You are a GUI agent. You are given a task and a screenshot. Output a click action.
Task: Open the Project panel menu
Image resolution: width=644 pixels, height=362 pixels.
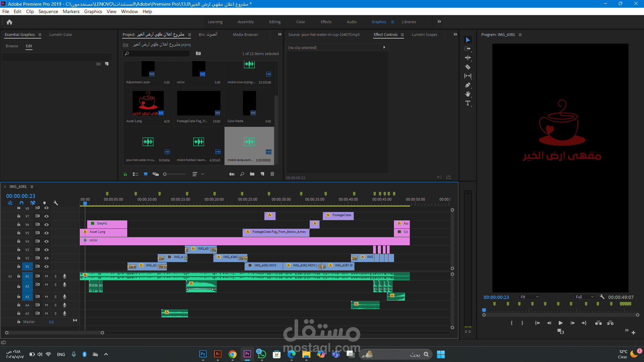190,35
